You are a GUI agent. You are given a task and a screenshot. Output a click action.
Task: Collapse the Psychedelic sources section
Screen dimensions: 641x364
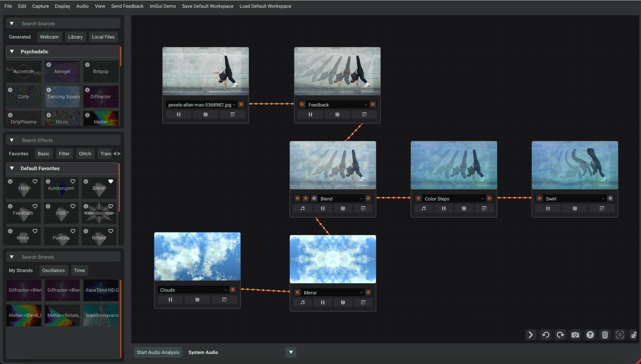[x=12, y=52]
